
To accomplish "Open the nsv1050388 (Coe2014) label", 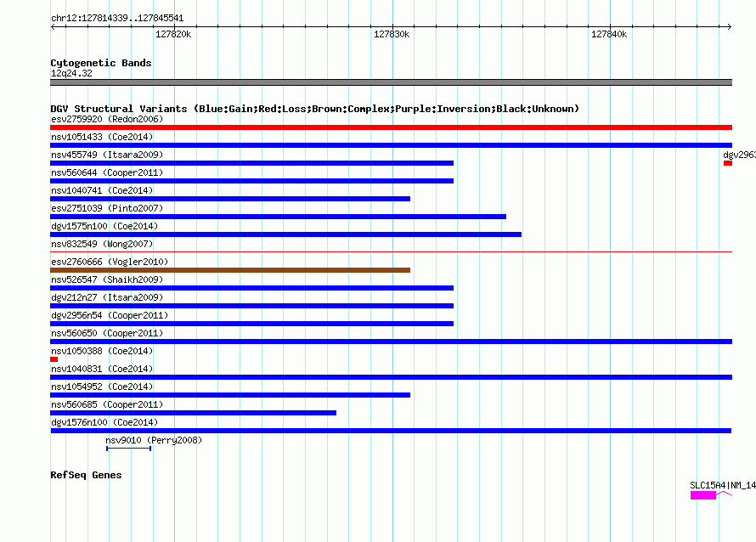I will (x=102, y=351).
